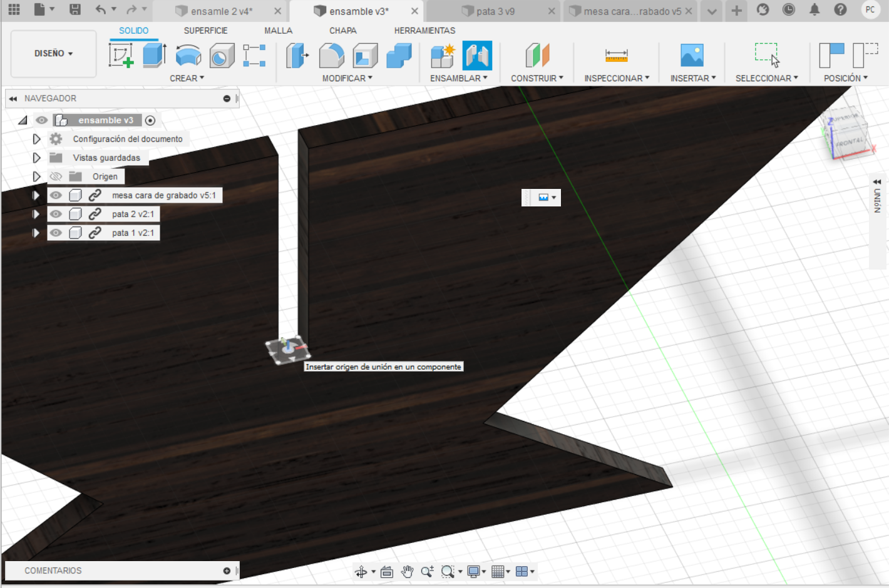This screenshot has width=889, height=588.
Task: Open the Orbit navigation tool
Action: click(x=361, y=572)
